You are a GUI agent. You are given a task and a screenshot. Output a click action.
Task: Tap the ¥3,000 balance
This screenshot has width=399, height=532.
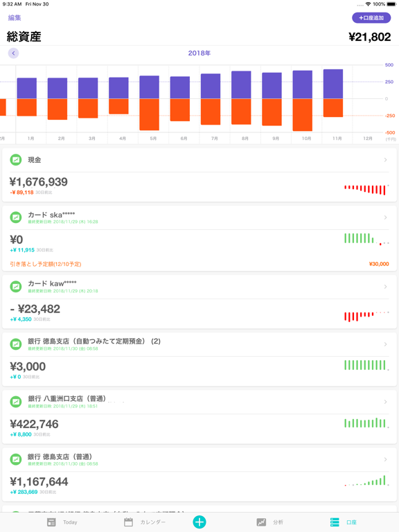tap(28, 366)
